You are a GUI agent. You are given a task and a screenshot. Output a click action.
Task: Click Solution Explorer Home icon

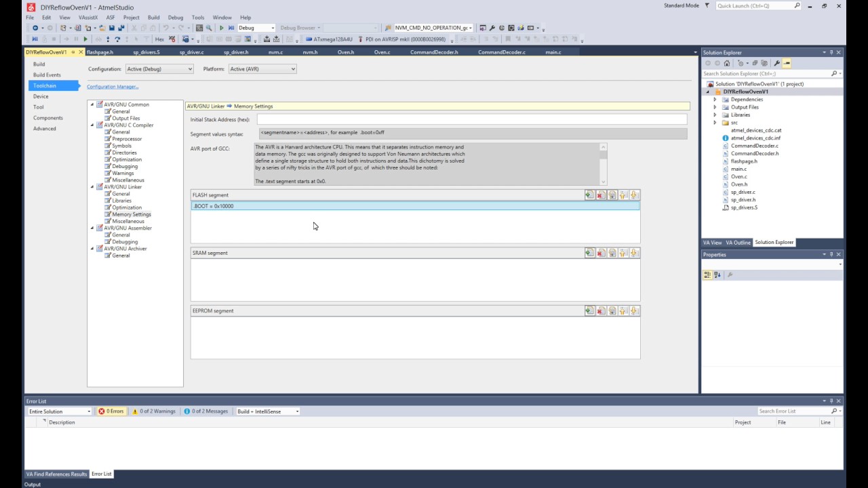[x=727, y=63]
